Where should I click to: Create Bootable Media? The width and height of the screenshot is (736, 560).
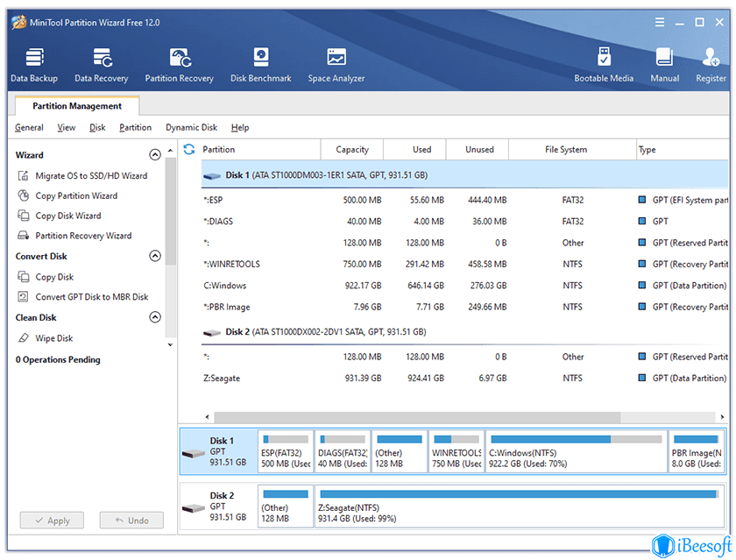[x=604, y=65]
